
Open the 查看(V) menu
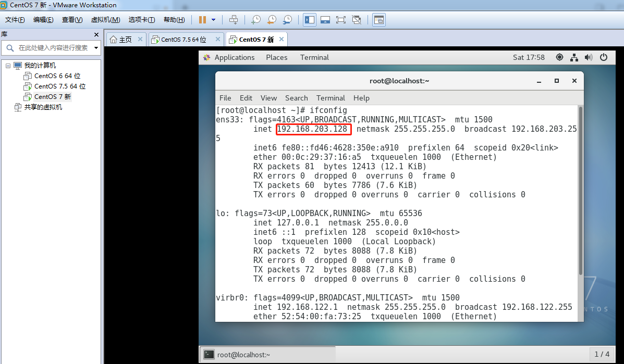pos(72,20)
